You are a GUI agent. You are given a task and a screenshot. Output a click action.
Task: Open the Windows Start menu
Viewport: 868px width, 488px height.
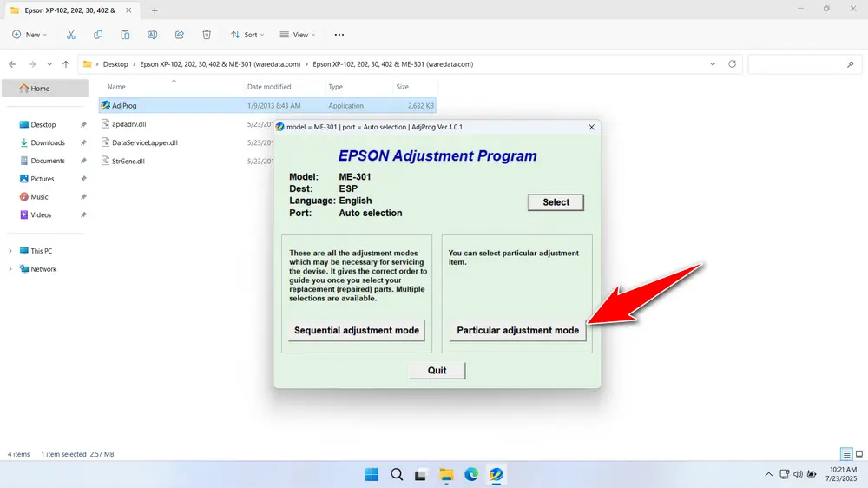point(372,475)
